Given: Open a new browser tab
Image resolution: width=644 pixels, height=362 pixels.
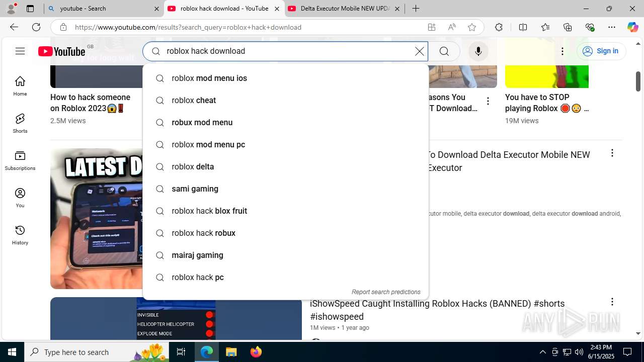Looking at the screenshot, I should click(x=416, y=9).
